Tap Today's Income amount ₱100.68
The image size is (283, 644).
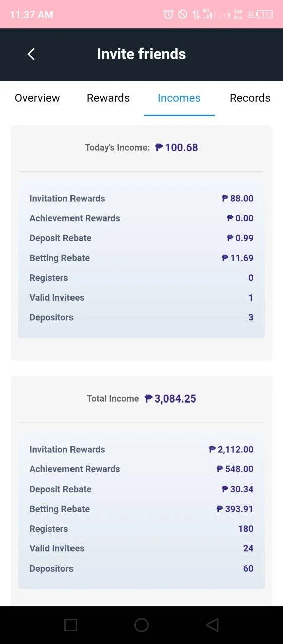(177, 147)
